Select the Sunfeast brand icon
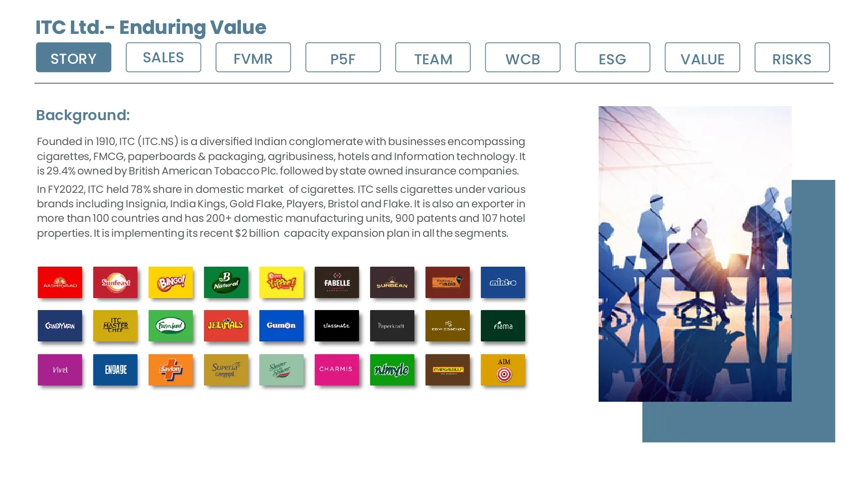The image size is (868, 486). click(x=115, y=283)
